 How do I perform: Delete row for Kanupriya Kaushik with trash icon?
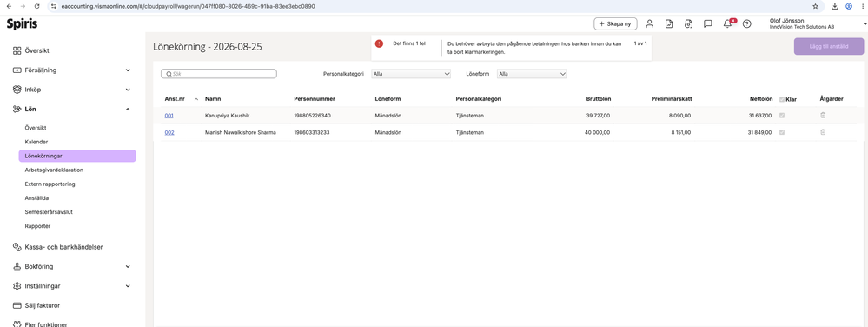[823, 116]
